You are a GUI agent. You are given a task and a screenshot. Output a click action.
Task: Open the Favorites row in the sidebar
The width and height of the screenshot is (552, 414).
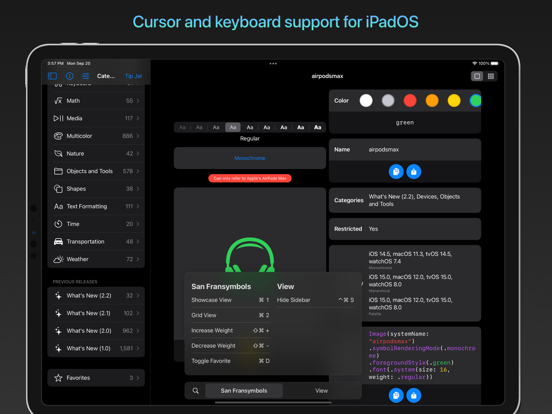click(96, 378)
